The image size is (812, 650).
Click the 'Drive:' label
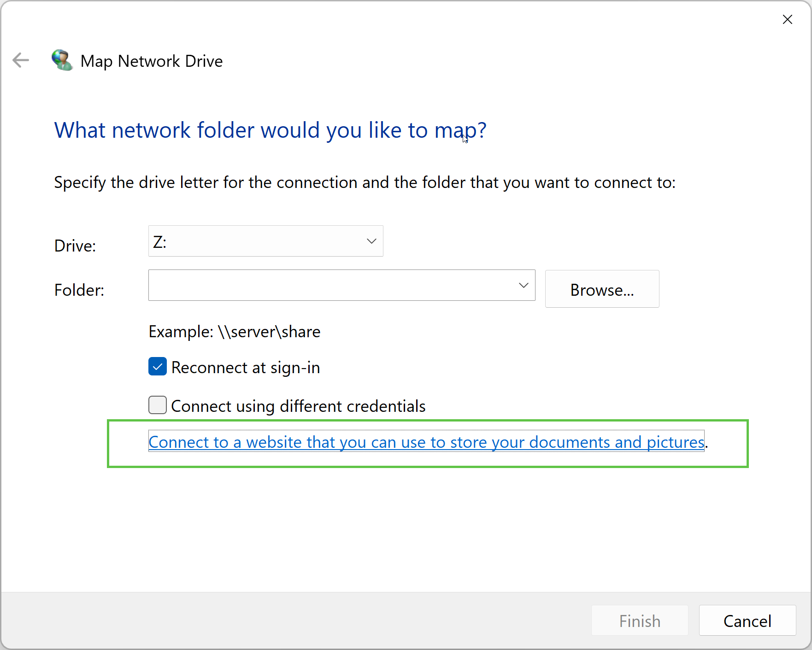pos(75,246)
